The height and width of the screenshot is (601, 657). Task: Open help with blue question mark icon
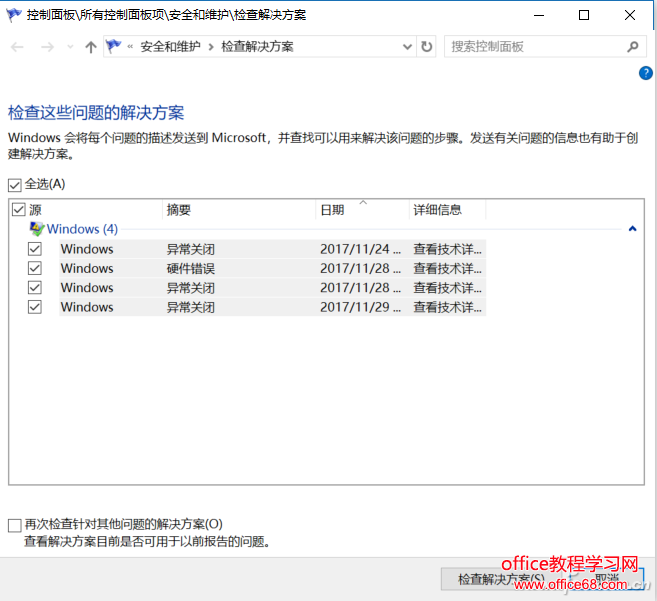(x=646, y=73)
